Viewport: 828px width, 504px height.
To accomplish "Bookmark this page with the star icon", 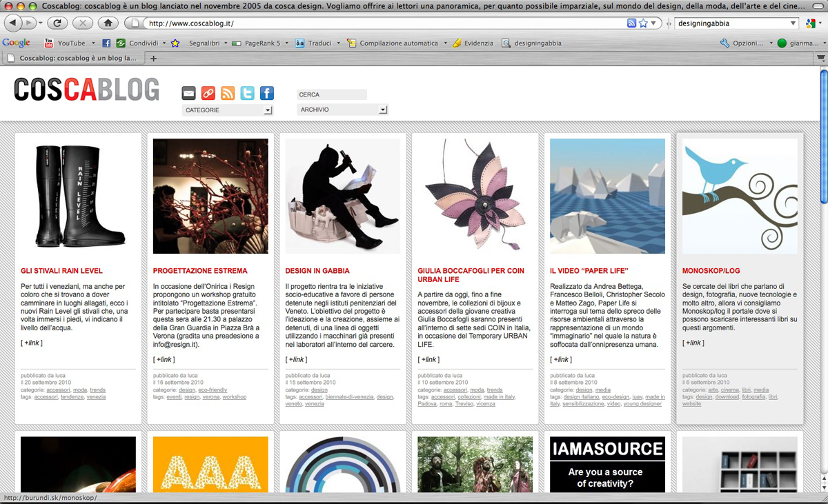I will coord(643,23).
